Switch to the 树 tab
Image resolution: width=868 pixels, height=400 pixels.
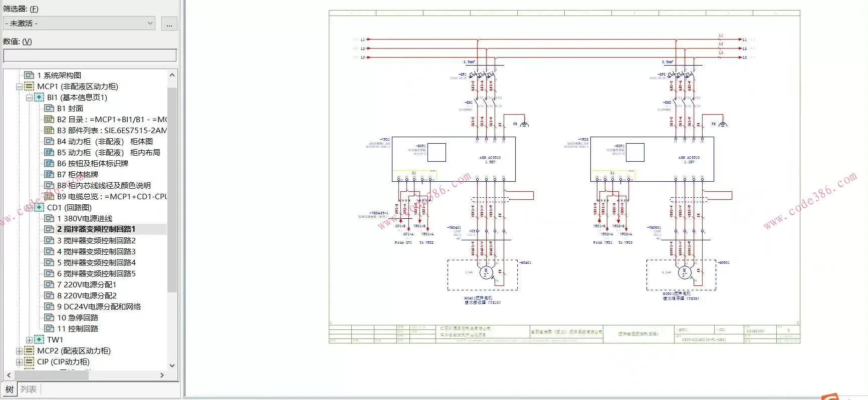[10, 389]
